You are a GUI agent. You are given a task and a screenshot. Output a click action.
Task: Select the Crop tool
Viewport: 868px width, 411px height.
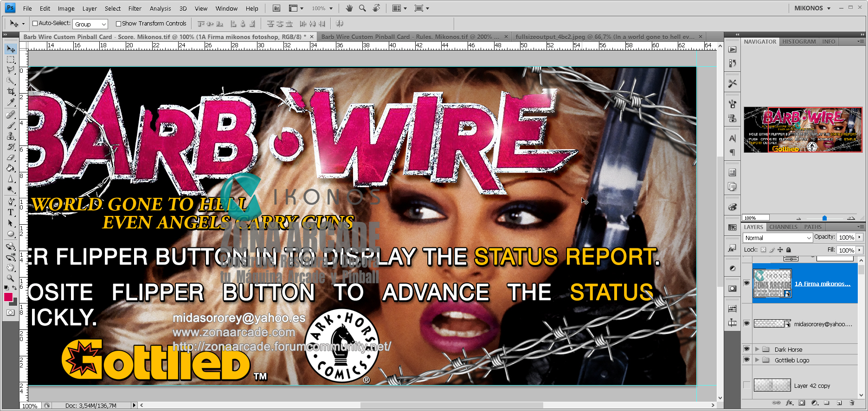point(10,92)
